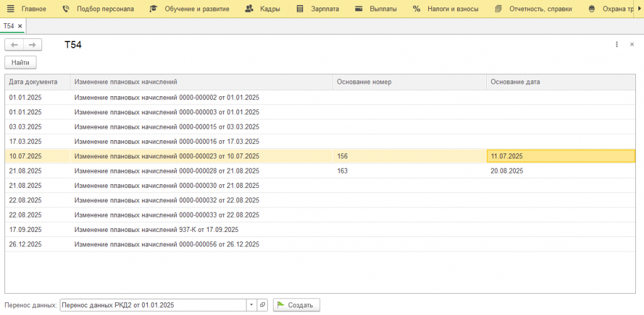Click the Создать button
Image resolution: width=644 pixels, height=315 pixels.
click(296, 305)
